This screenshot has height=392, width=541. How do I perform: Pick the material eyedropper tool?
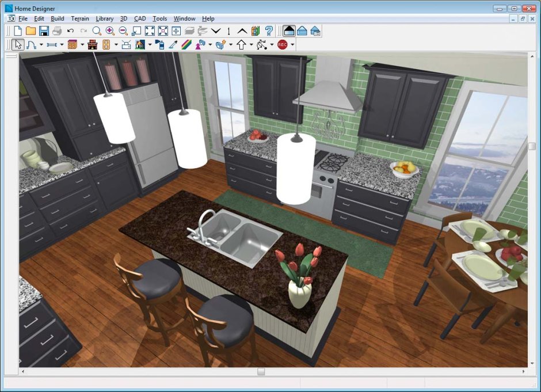pyautogui.click(x=173, y=44)
